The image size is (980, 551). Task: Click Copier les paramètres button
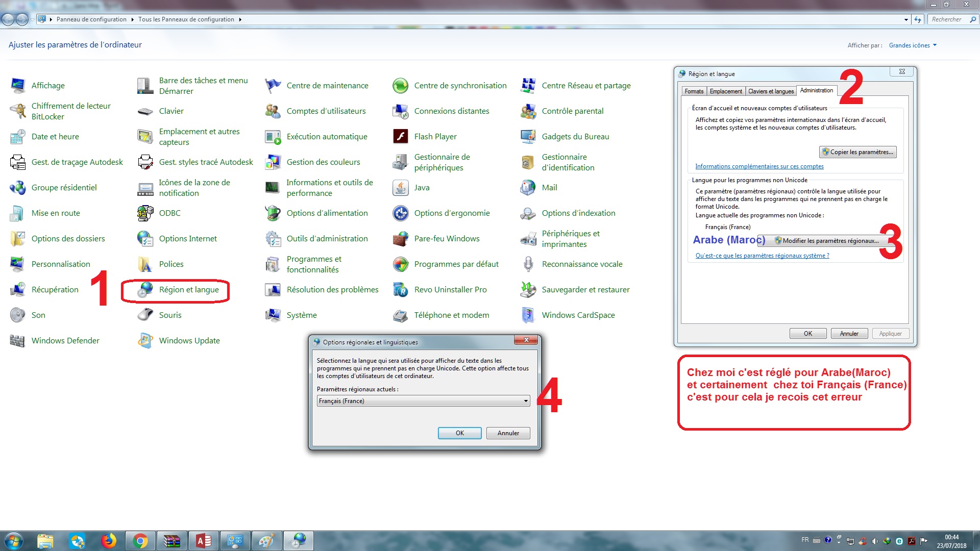pyautogui.click(x=857, y=152)
